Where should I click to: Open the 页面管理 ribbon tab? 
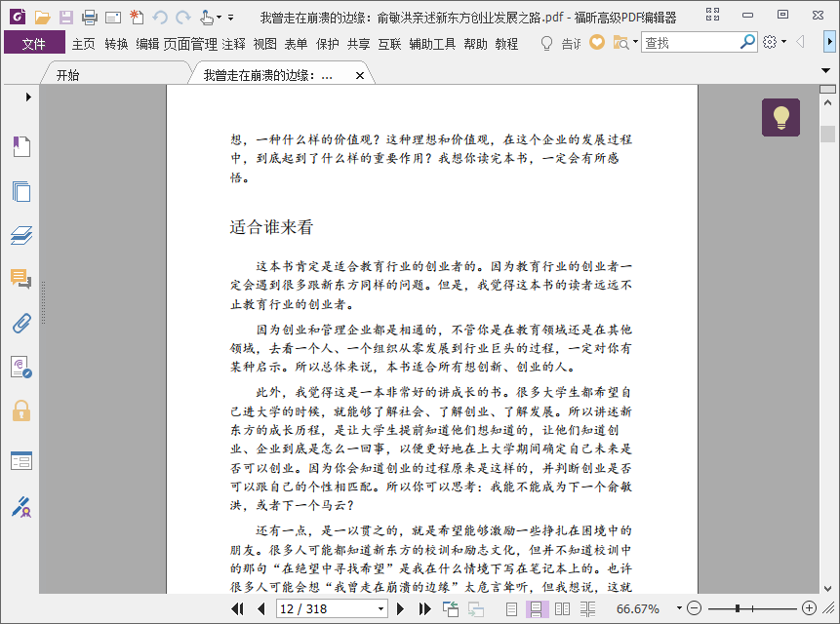pyautogui.click(x=190, y=43)
